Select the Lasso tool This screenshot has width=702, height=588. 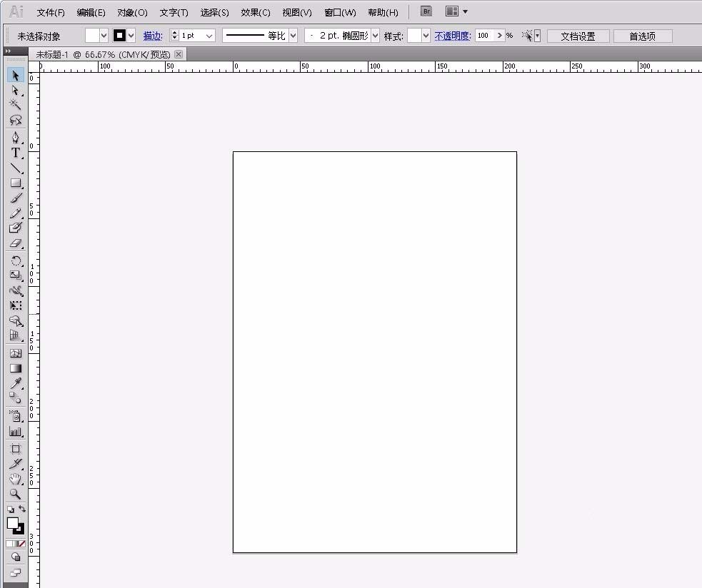pyautogui.click(x=16, y=120)
